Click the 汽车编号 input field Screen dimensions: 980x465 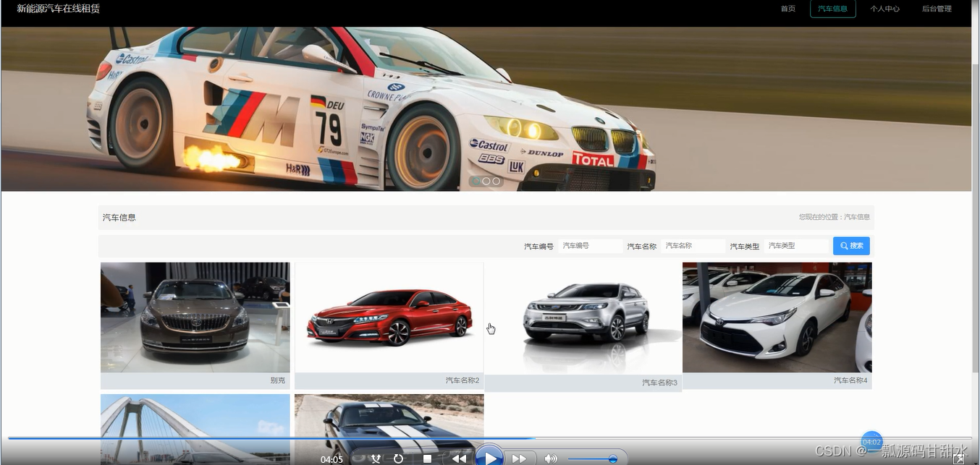(591, 246)
